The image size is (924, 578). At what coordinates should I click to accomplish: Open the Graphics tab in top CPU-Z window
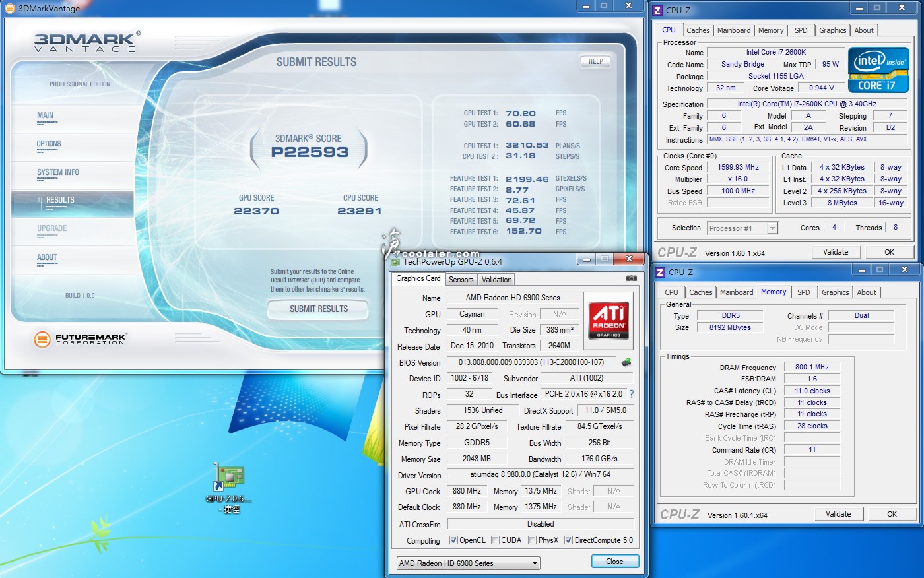832,30
